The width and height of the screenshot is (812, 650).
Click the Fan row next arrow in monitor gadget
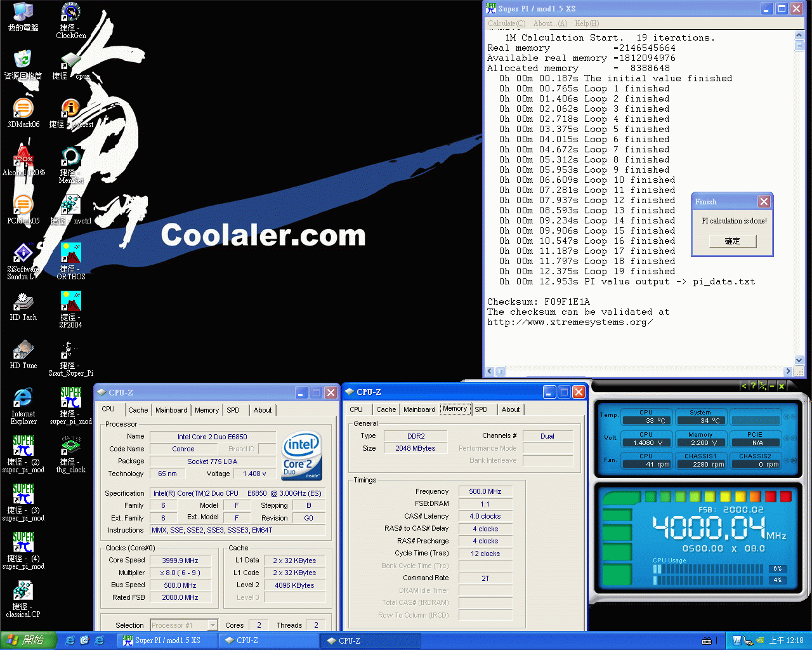794,460
